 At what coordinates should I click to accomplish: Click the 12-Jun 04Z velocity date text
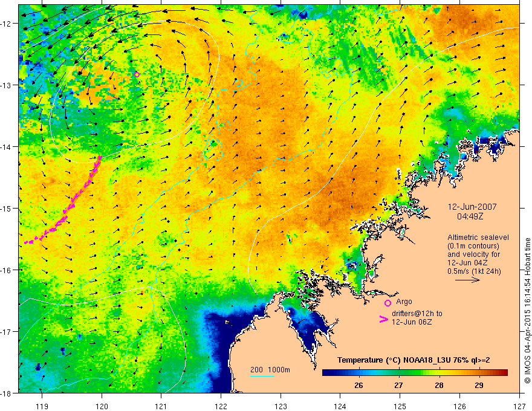[466, 263]
